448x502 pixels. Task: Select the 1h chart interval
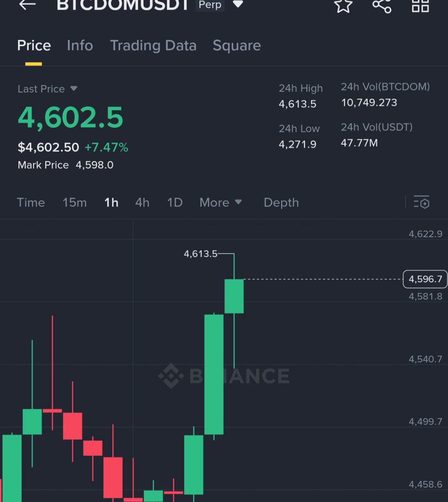[x=111, y=202]
